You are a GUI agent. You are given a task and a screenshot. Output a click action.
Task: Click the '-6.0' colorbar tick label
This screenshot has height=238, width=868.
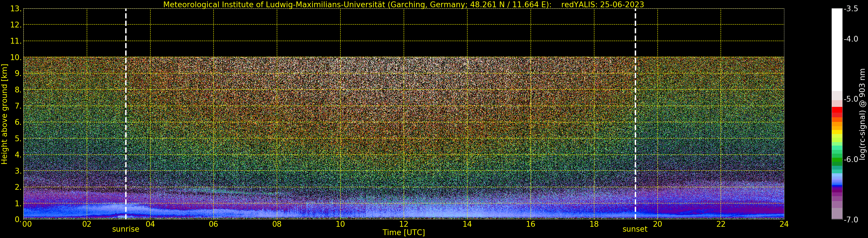pos(851,159)
